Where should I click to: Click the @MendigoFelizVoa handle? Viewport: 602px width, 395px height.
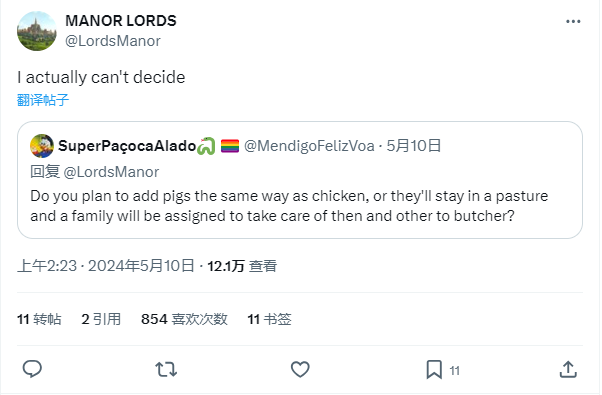click(x=309, y=146)
